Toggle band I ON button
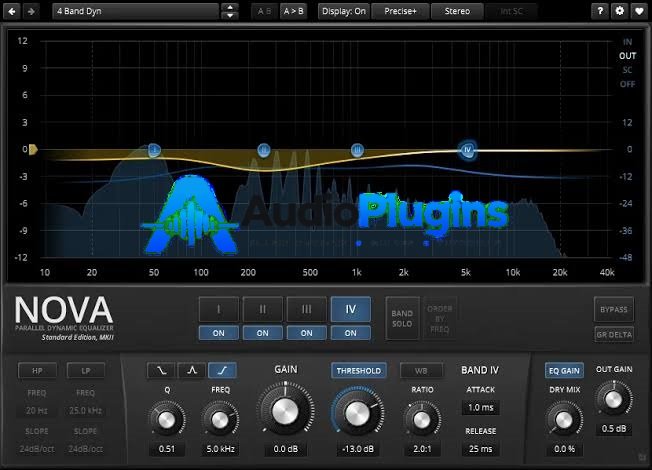This screenshot has height=470, width=652. coord(219,333)
